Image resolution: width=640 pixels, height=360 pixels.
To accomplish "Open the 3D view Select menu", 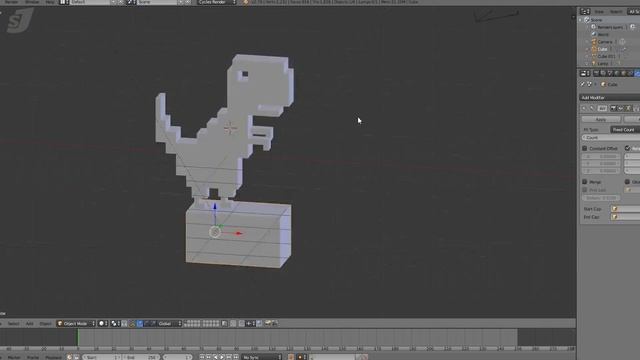I will 13,324.
